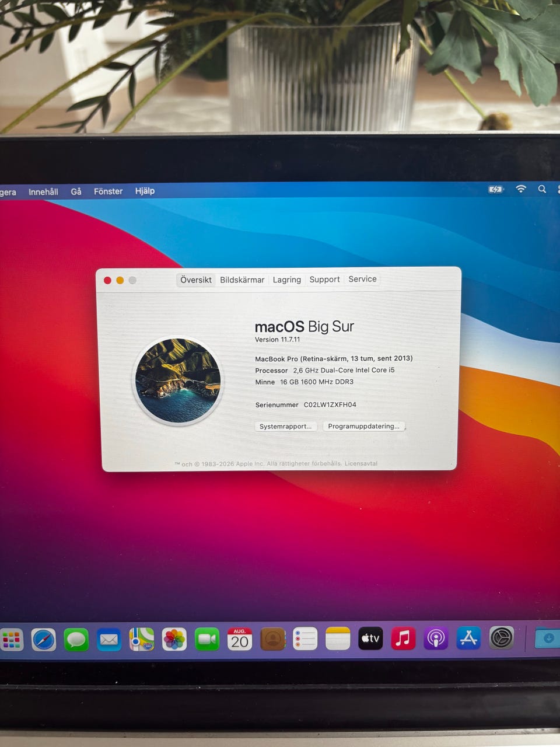560x747 pixels.
Task: Switch to the Bildskärmar tab
Action: [x=242, y=280]
